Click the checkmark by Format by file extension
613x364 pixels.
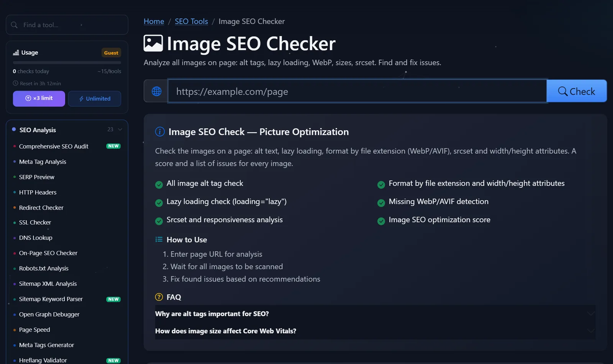coord(381,185)
